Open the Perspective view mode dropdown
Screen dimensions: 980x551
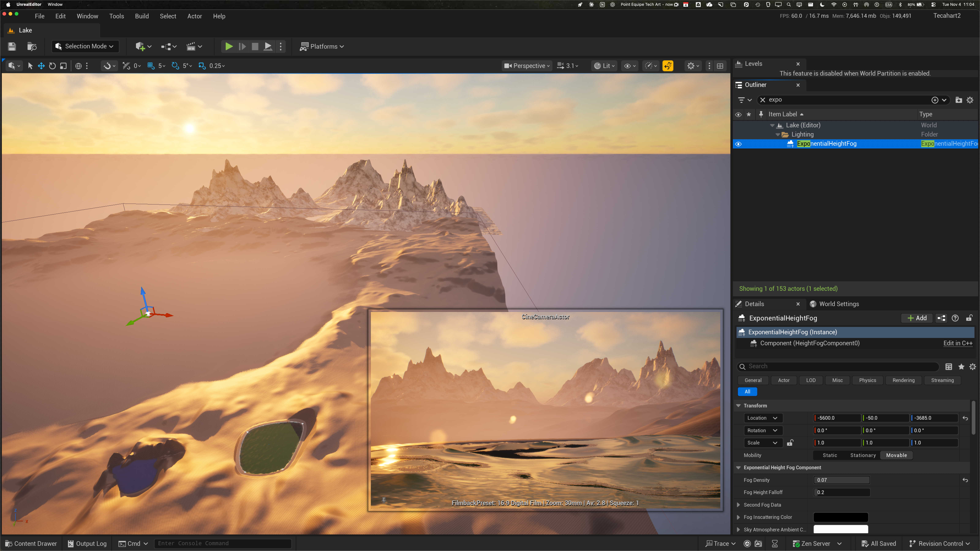coord(527,66)
